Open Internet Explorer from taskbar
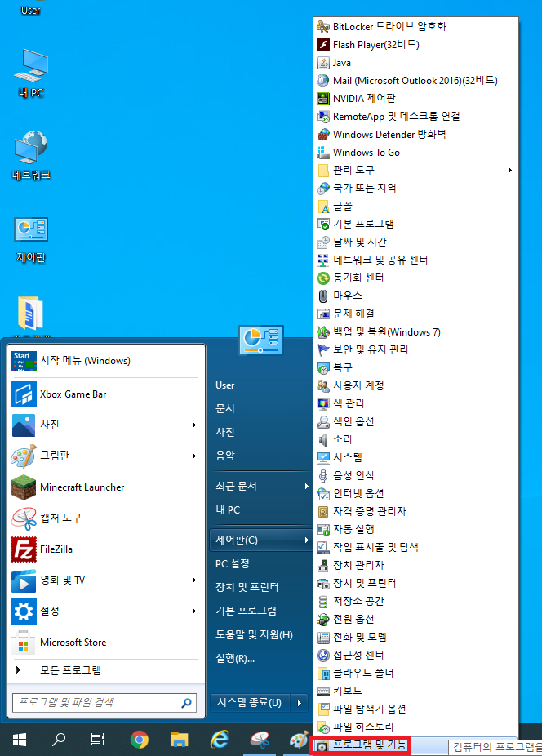Image resolution: width=542 pixels, height=756 pixels. click(x=220, y=739)
